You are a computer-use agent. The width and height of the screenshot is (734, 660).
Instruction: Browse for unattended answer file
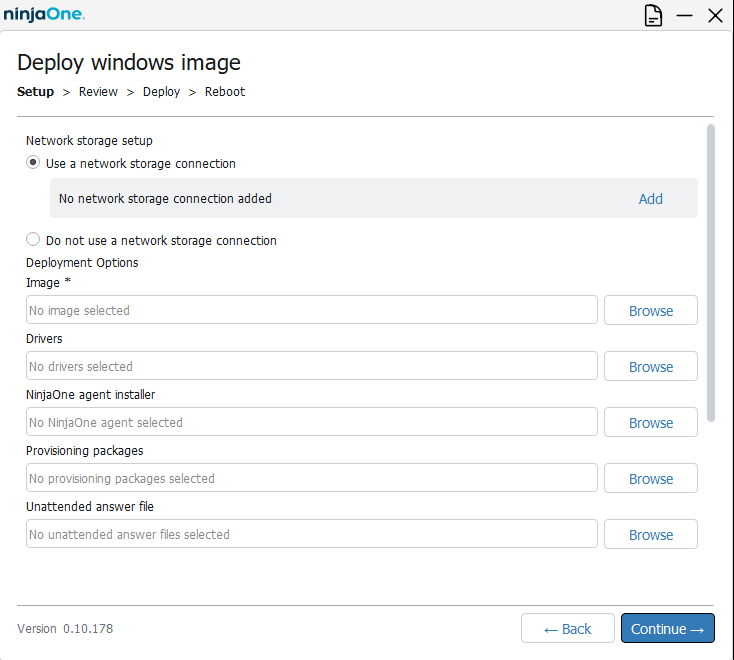pyautogui.click(x=650, y=535)
